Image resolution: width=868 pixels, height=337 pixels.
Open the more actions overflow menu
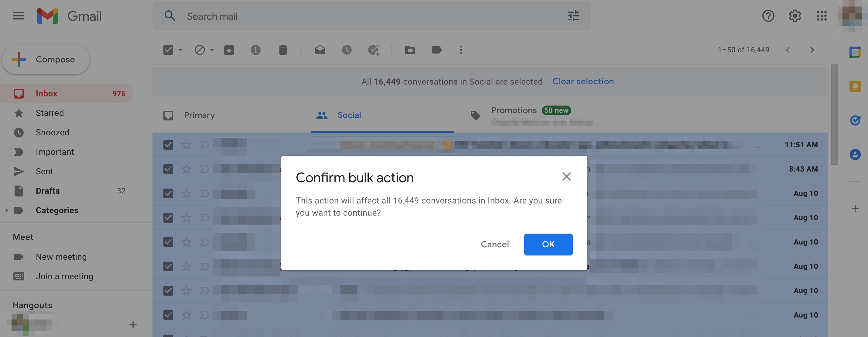tap(461, 50)
